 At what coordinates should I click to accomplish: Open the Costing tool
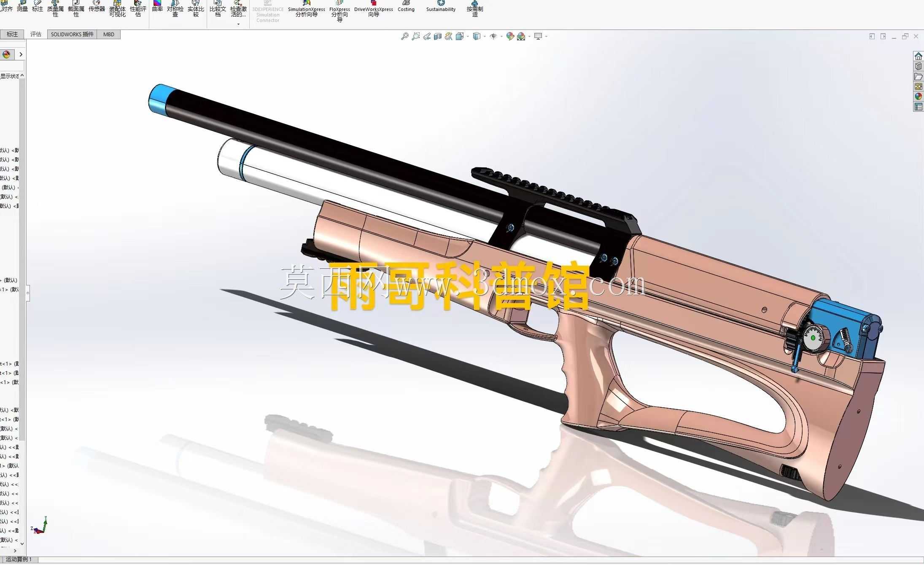(x=406, y=6)
